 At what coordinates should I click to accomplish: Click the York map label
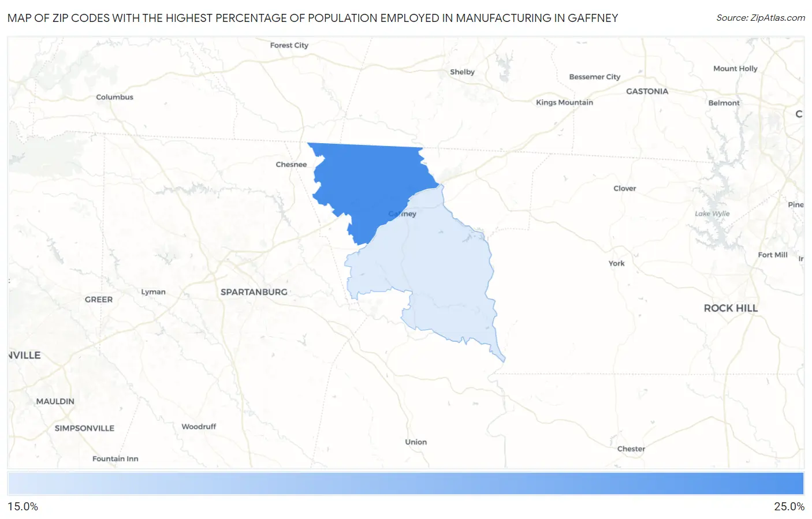(x=616, y=263)
